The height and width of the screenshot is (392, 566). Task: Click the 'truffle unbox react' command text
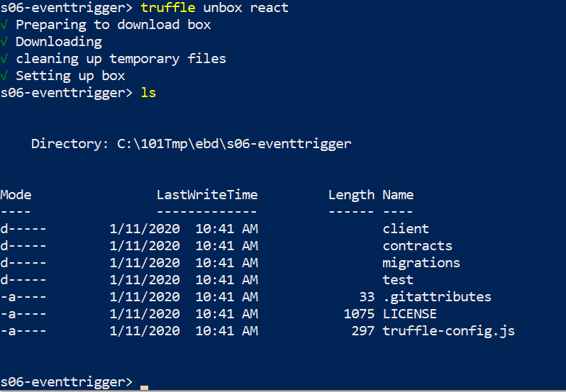[214, 8]
